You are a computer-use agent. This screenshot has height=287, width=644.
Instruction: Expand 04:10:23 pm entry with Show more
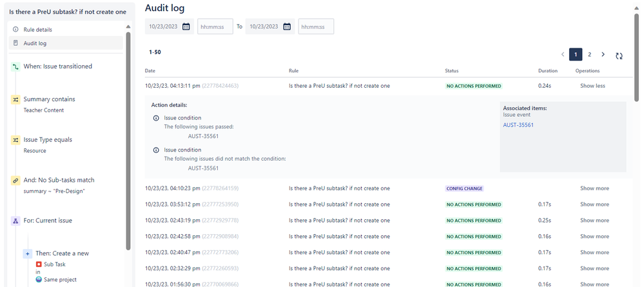click(594, 188)
